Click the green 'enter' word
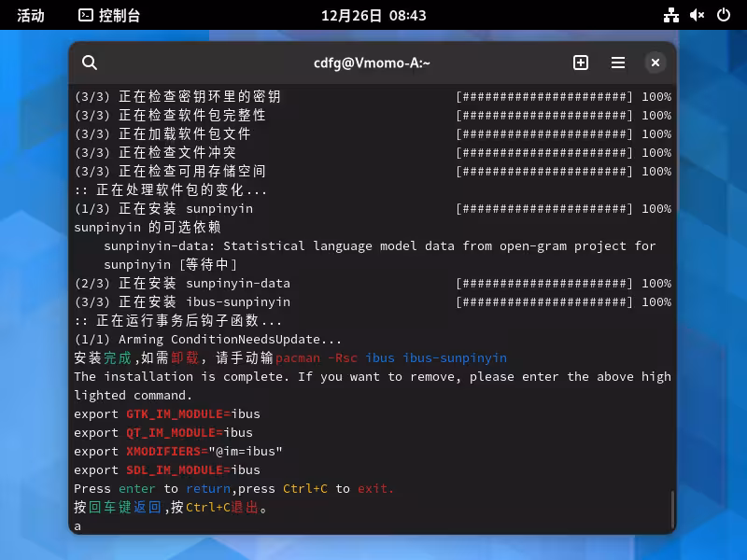This screenshot has width=747, height=560. (x=136, y=489)
